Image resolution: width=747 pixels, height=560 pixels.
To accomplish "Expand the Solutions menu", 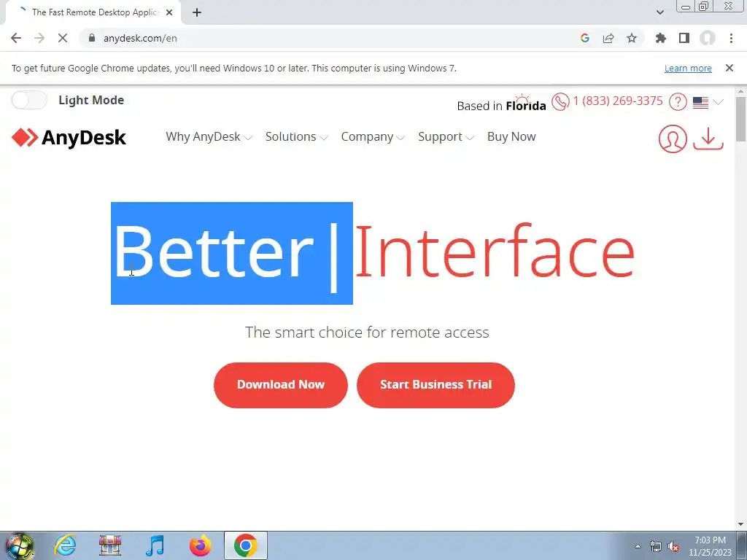I will point(296,136).
